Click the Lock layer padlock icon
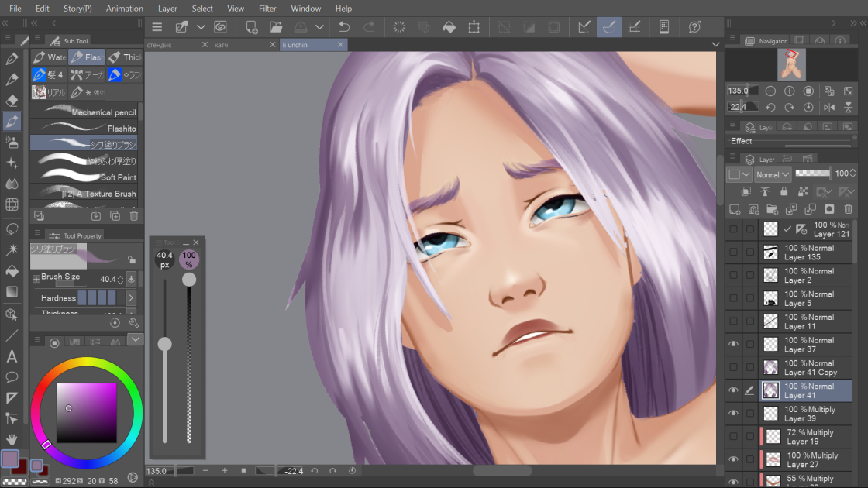Viewport: 868px width, 488px height. tap(784, 191)
